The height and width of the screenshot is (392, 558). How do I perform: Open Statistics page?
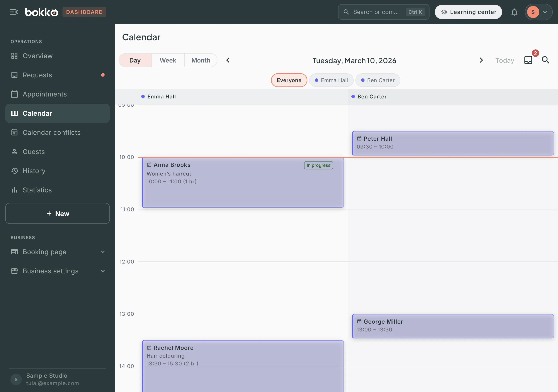coord(57,190)
